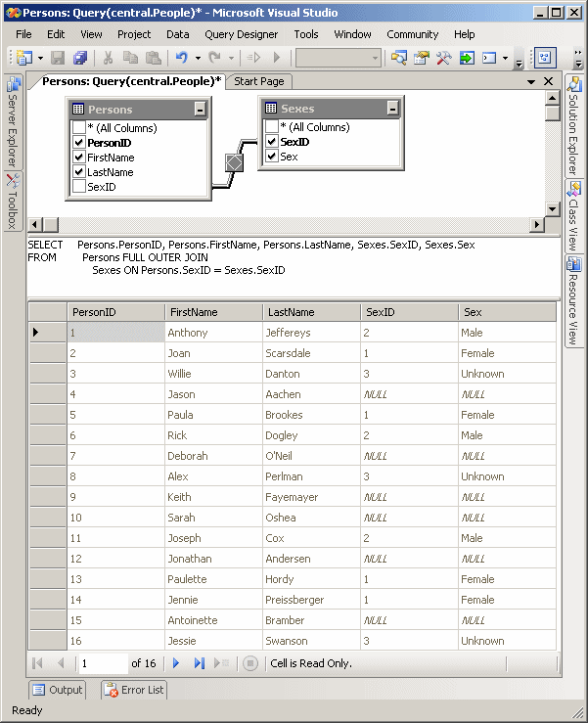The image size is (588, 723).
Task: Open the standard toolbar options dropdown
Action: coord(520,63)
